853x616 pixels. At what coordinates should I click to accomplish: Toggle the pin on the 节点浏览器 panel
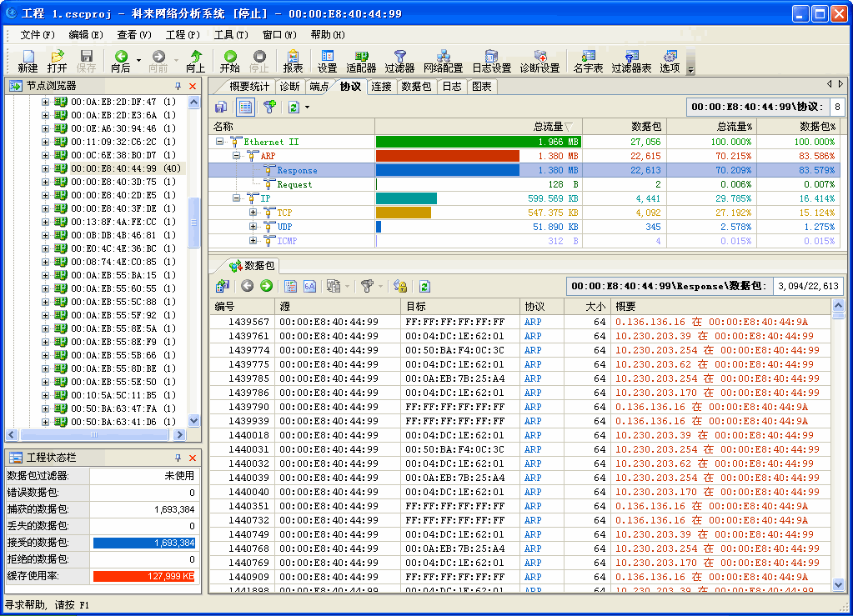pos(178,86)
